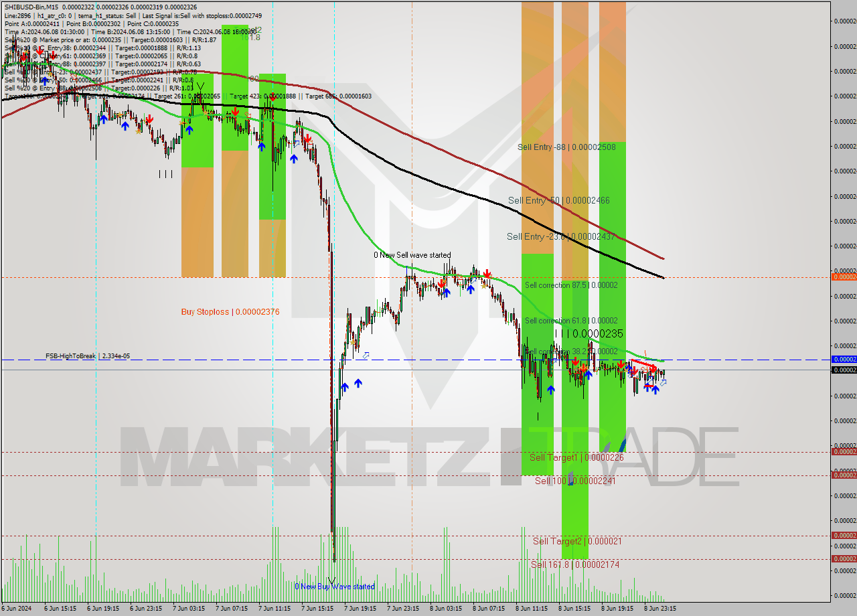This screenshot has width=857, height=616.
Task: Click the '7 Jun 15:15' time axis label
Action: pyautogui.click(x=317, y=609)
